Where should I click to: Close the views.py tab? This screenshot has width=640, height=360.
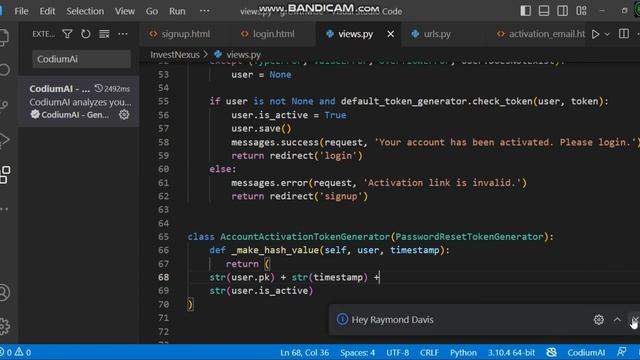tap(391, 34)
